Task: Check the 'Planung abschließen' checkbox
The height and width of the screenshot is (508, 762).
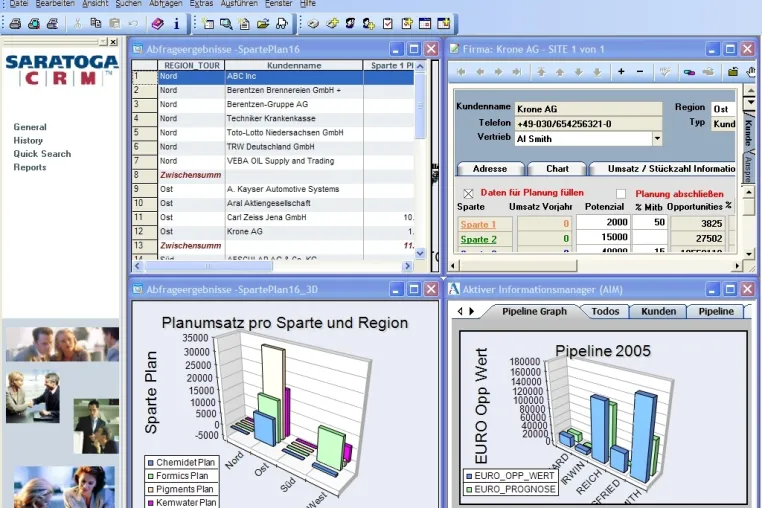Action: pos(621,193)
